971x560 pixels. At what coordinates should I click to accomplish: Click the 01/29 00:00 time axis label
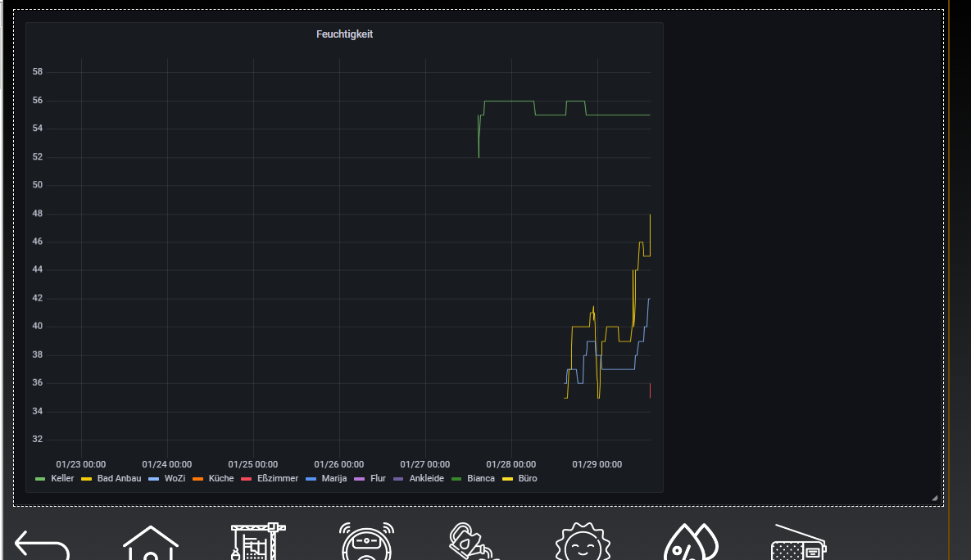(597, 465)
